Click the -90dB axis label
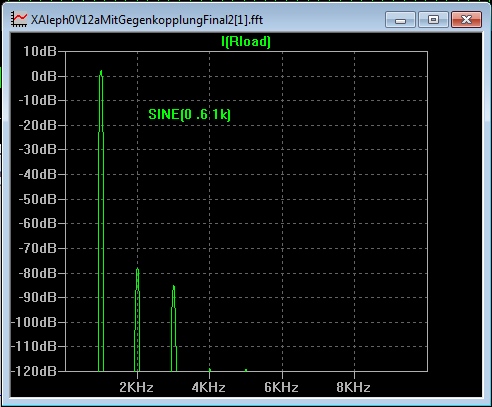The height and width of the screenshot is (407, 492). tap(37, 297)
